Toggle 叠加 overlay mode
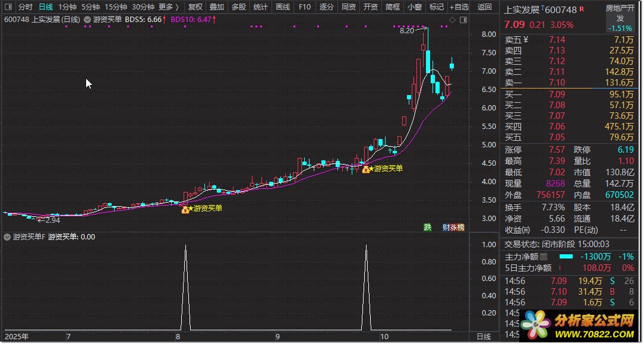Screen dimensions: 644x344 [x=217, y=7]
